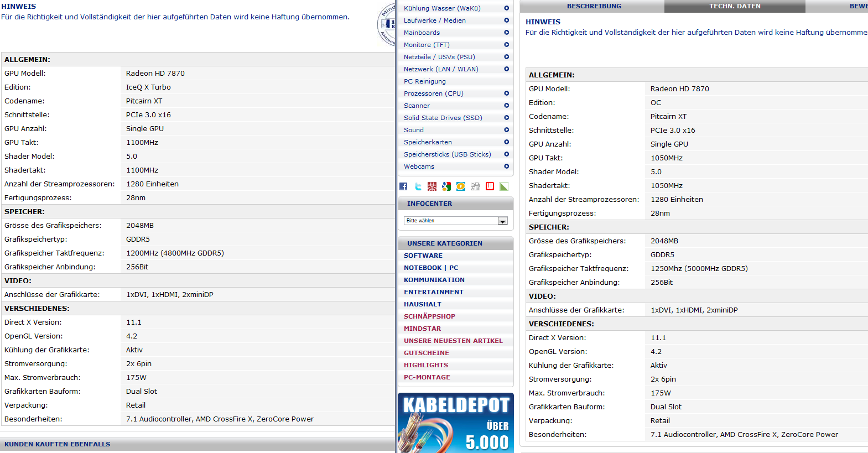Expand the Kühlung Wasser (WaKü) arrow
Image resolution: width=868 pixels, height=453 pixels.
click(x=506, y=8)
